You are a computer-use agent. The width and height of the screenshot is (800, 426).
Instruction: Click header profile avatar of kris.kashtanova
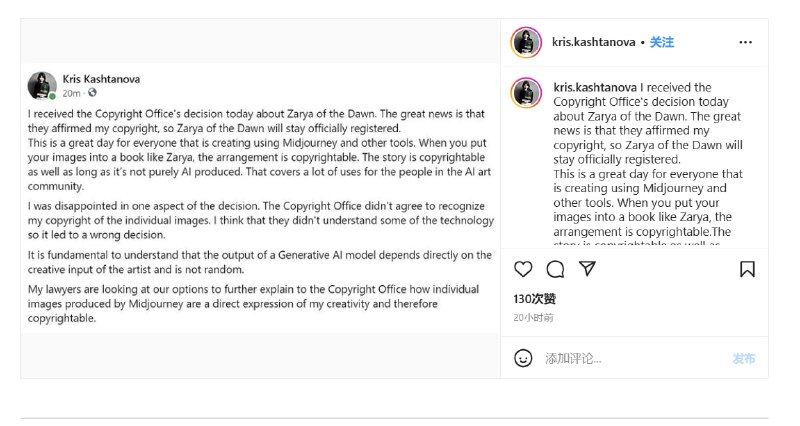(x=526, y=42)
